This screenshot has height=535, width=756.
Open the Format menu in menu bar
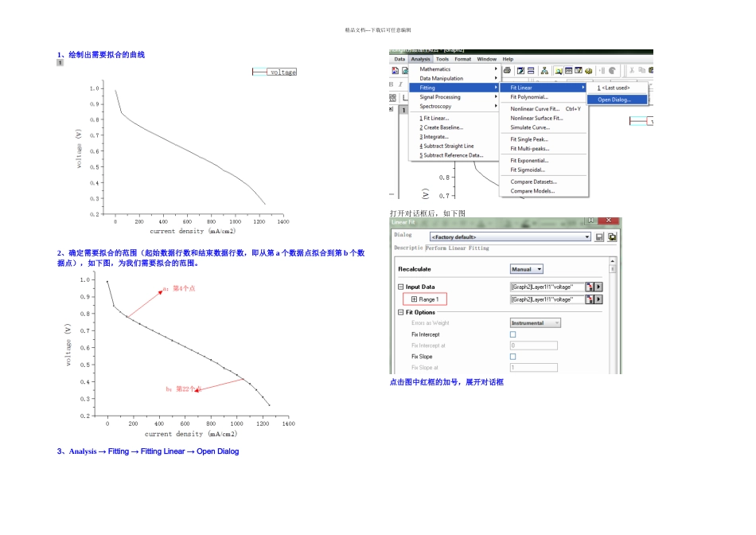(463, 59)
